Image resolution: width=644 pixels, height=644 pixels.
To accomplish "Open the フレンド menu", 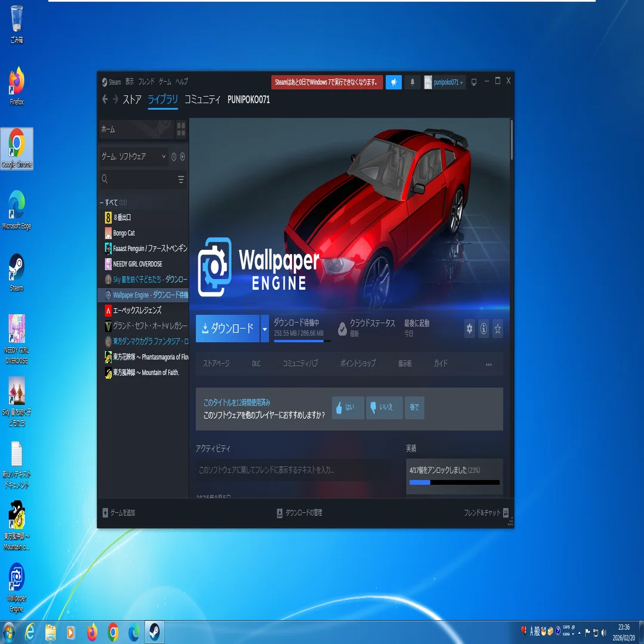I will [146, 82].
